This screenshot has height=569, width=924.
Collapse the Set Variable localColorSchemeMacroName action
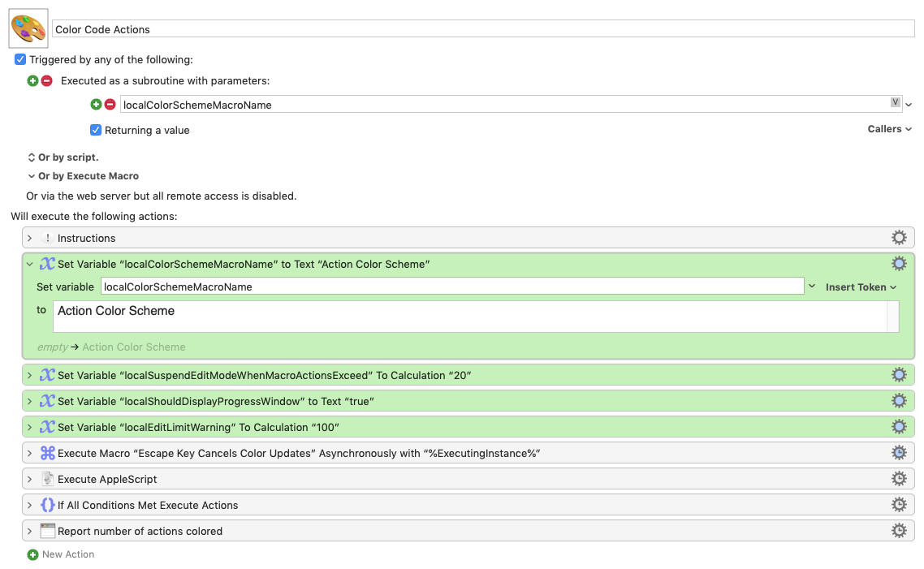(x=29, y=264)
